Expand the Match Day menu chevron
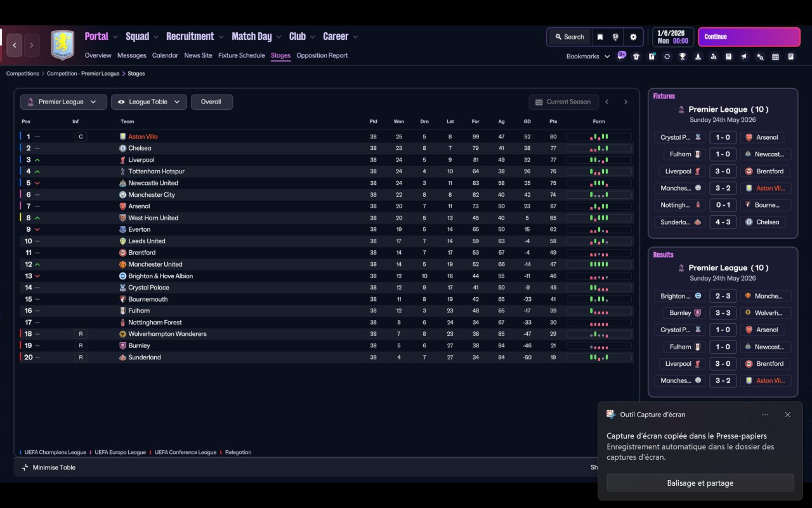Screen dimensions: 812x508 pyautogui.click(x=278, y=37)
